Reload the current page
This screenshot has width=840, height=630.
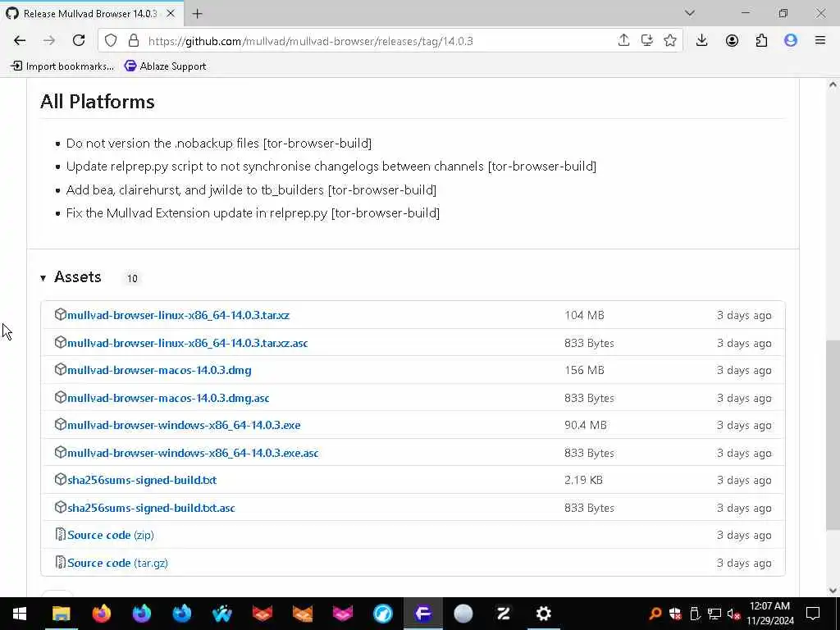tap(79, 41)
